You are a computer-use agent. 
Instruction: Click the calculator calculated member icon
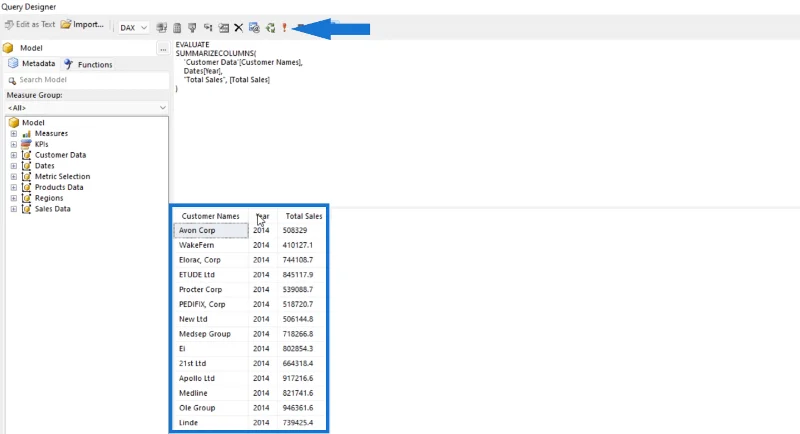click(x=177, y=28)
